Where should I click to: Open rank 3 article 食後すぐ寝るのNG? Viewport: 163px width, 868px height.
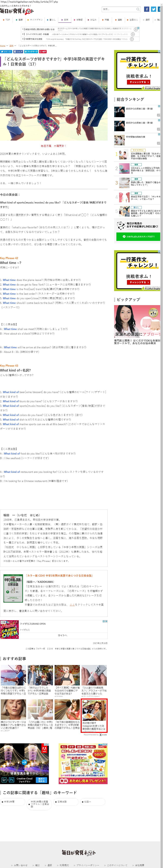(145, 184)
